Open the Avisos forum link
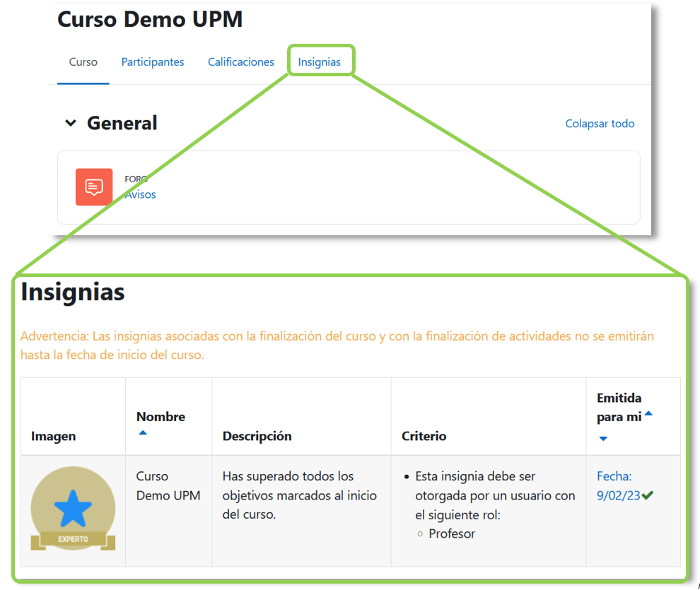The width and height of the screenshot is (700, 590). [x=141, y=194]
